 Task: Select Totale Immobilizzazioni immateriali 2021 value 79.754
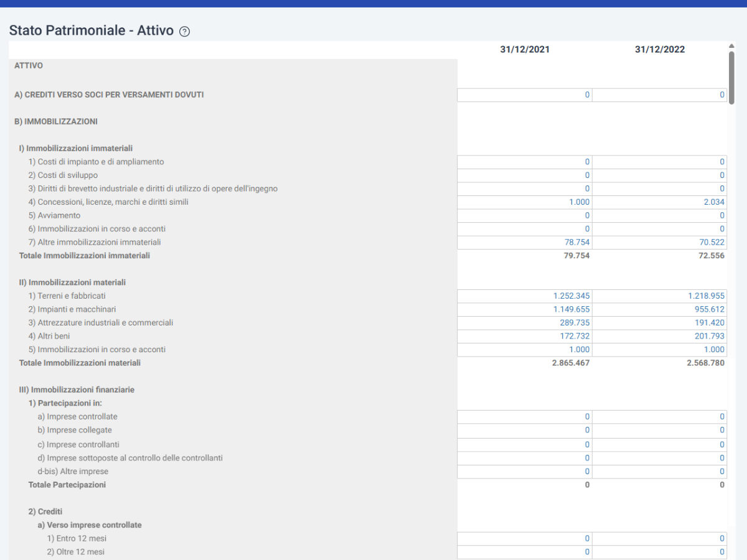pyautogui.click(x=576, y=256)
